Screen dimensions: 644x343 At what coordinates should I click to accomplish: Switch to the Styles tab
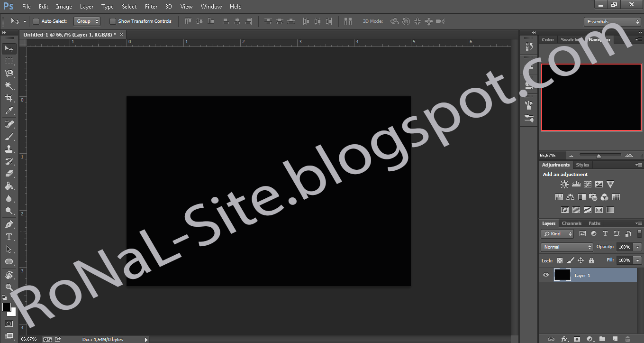click(x=582, y=165)
